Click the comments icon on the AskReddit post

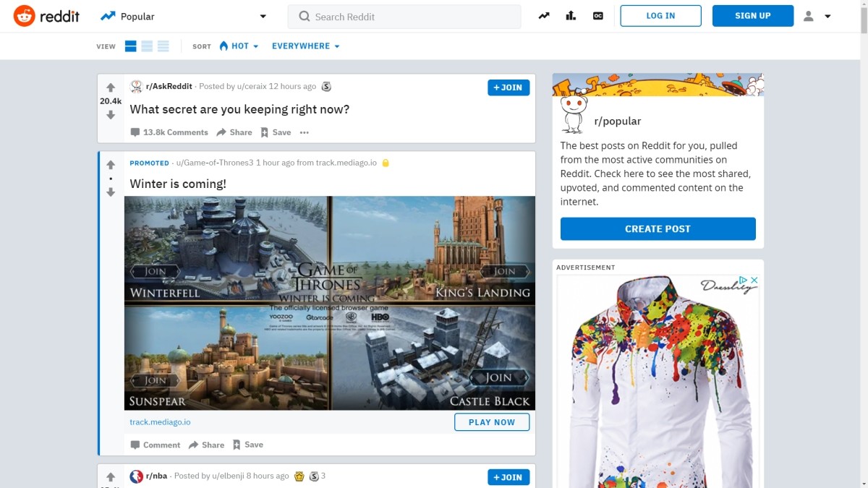pyautogui.click(x=135, y=132)
